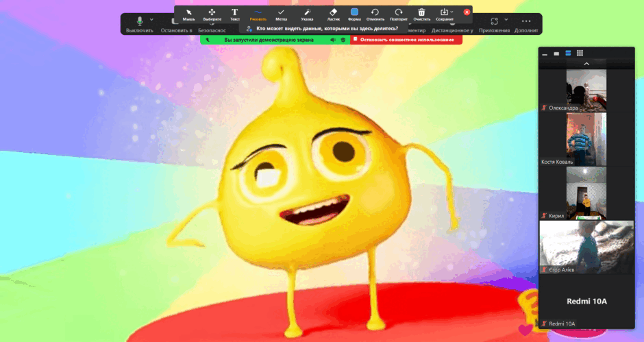Toggle the shared sound speaker icon on green bar
The image size is (644, 342).
[333, 40]
